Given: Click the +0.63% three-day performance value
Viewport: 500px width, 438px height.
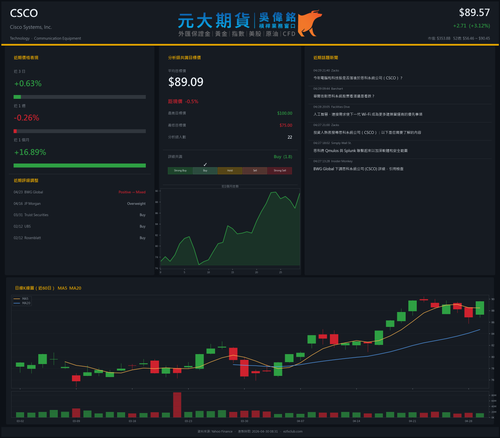Looking at the screenshot, I should (x=28, y=83).
